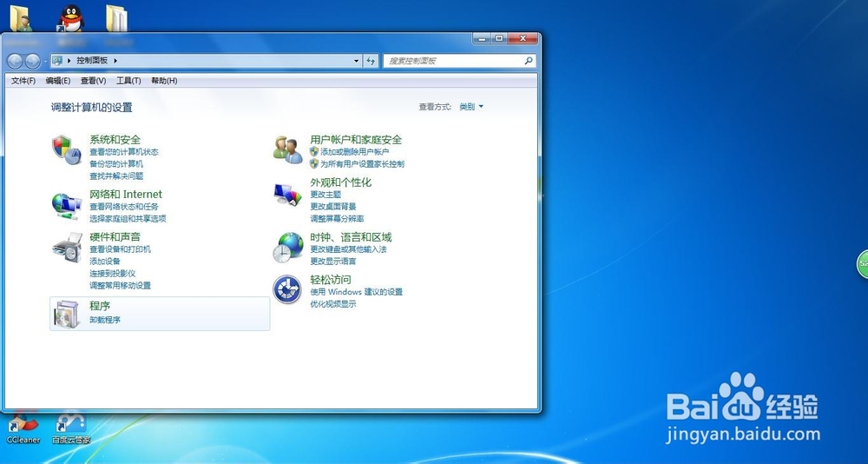Image resolution: width=868 pixels, height=464 pixels.
Task: Click 优化视频显示 link
Action: click(x=333, y=304)
